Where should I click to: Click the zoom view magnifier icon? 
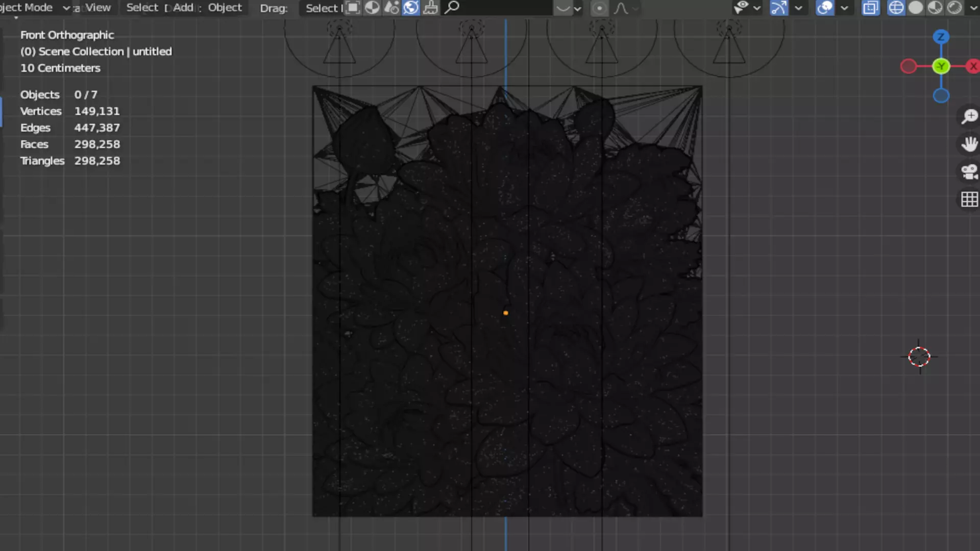(x=969, y=116)
